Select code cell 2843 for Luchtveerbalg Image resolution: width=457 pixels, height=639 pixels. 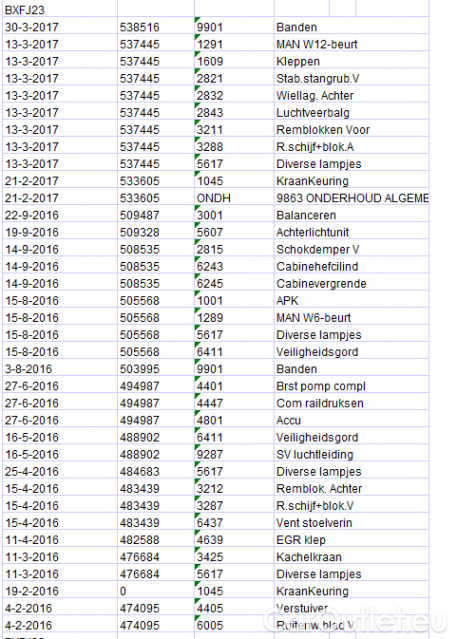(234, 112)
